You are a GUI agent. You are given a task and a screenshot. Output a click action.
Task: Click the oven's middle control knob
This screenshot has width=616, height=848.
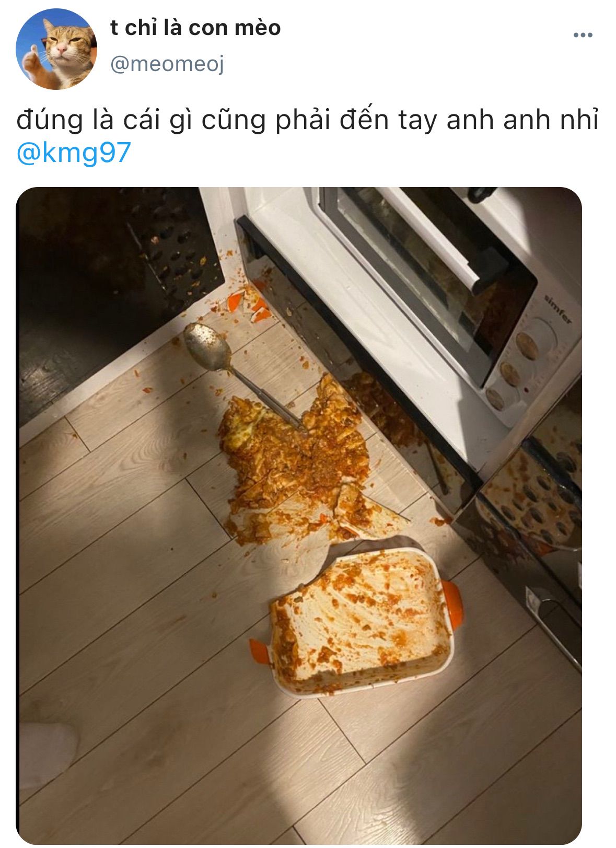tap(511, 373)
